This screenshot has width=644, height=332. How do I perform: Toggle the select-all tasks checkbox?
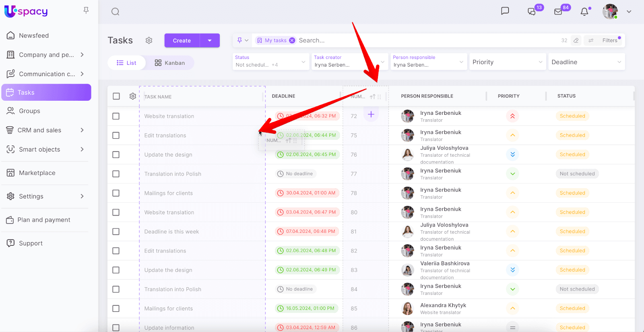click(x=116, y=96)
